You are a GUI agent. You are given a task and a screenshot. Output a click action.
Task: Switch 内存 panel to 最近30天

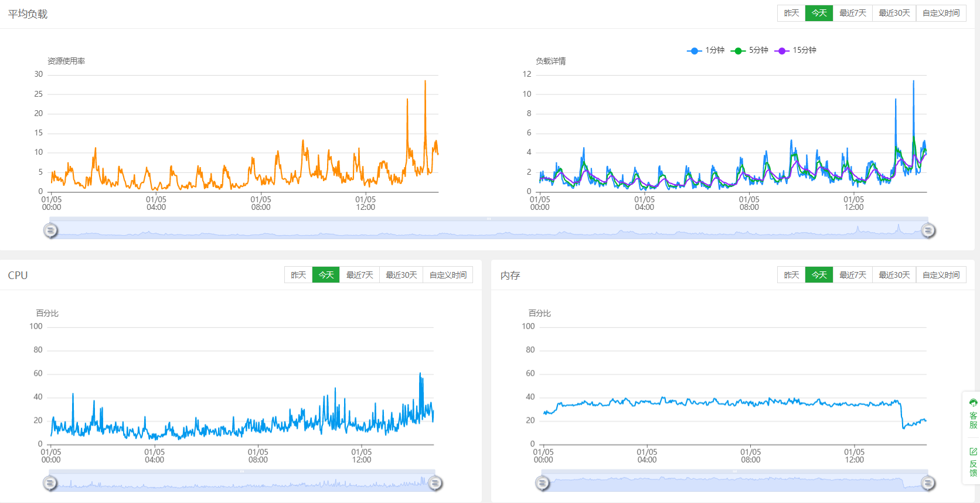[894, 275]
